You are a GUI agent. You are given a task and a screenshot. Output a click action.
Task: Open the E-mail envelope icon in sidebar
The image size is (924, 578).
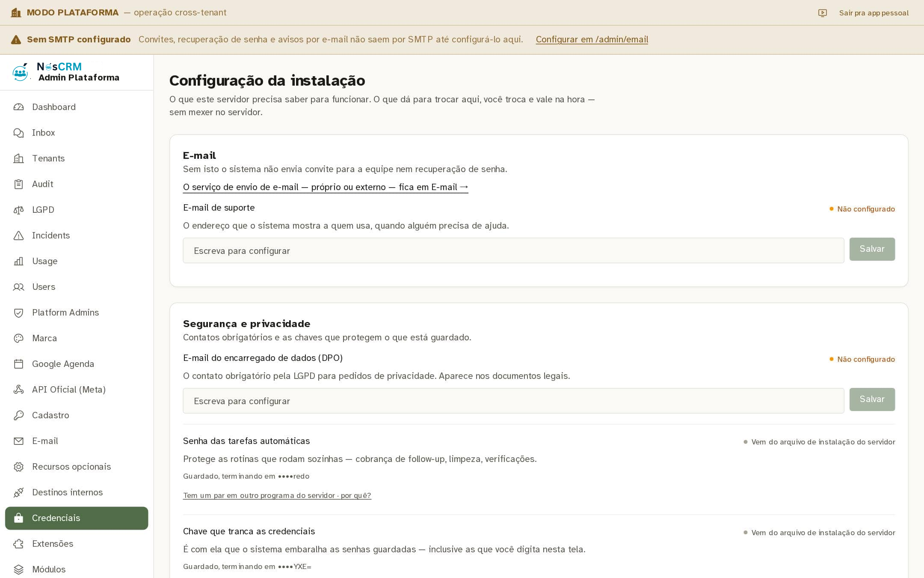pos(18,441)
